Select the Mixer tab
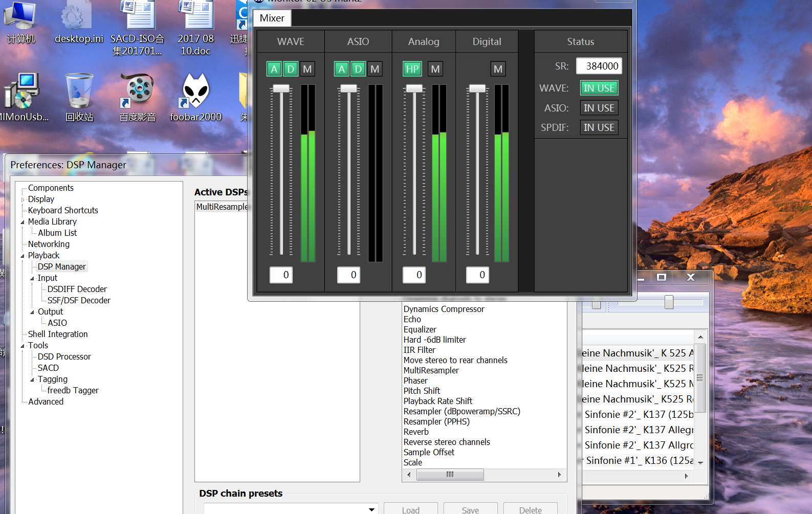Image resolution: width=812 pixels, height=514 pixels. pos(272,18)
